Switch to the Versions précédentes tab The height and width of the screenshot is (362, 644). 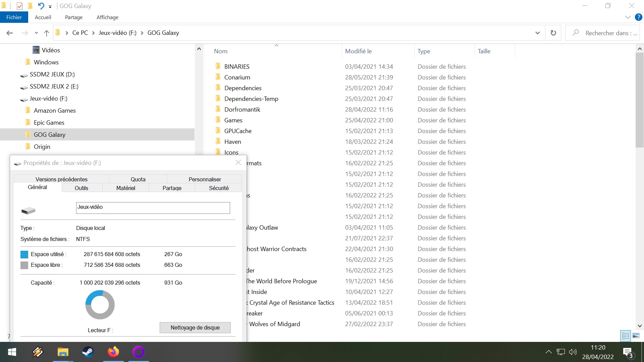(61, 179)
